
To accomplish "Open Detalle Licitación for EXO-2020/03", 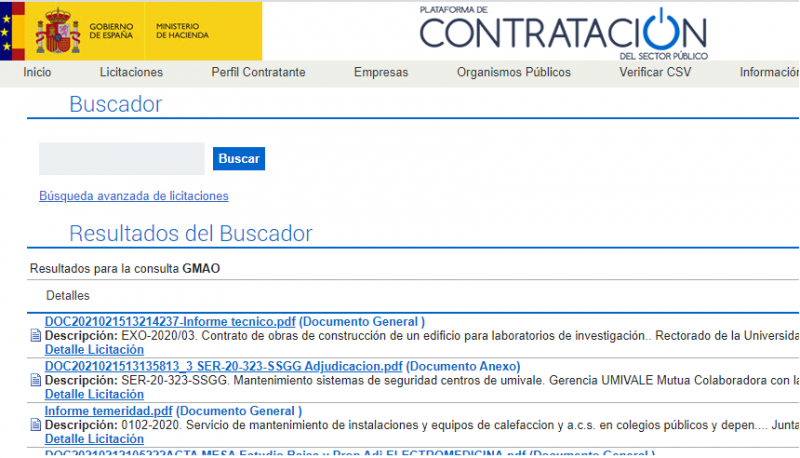I will click(x=94, y=350).
